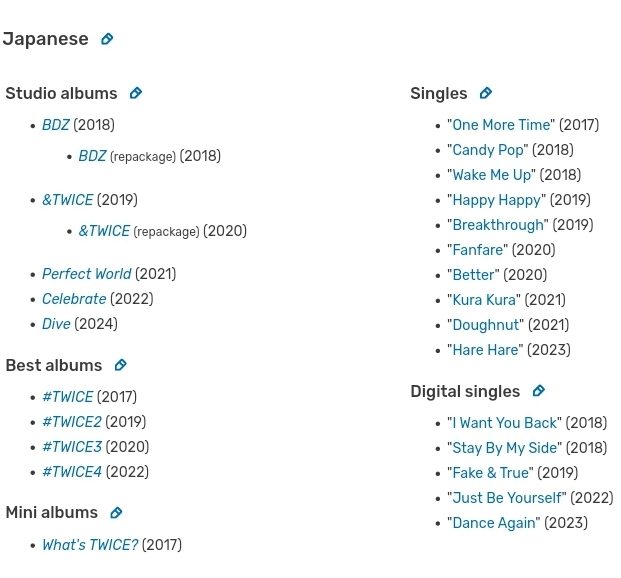Click edit pencil icon beside Japanese heading
Screen dimensions: 621x578
click(107, 39)
